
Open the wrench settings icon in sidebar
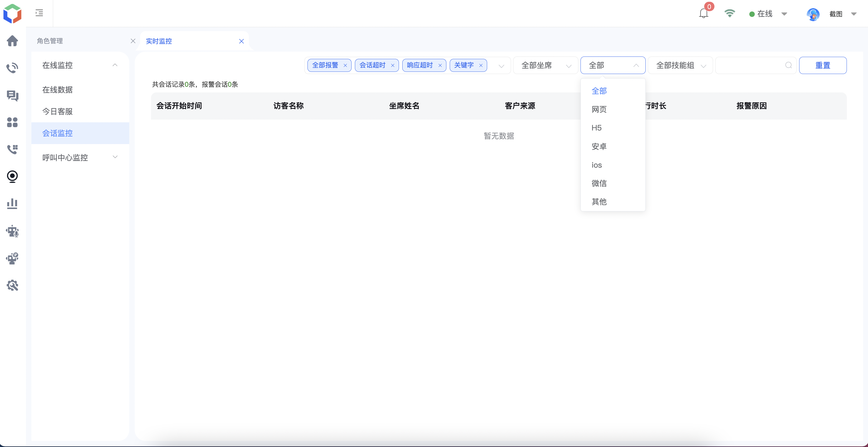(12, 285)
